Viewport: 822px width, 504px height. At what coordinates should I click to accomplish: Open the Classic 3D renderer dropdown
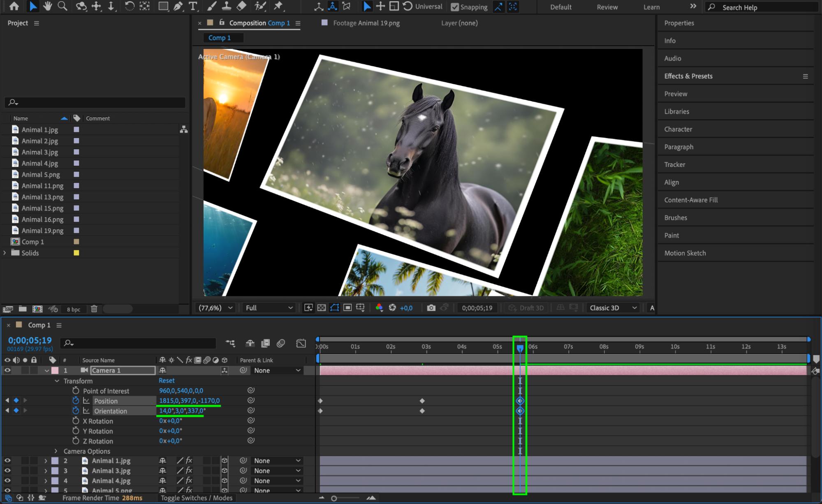[613, 308]
